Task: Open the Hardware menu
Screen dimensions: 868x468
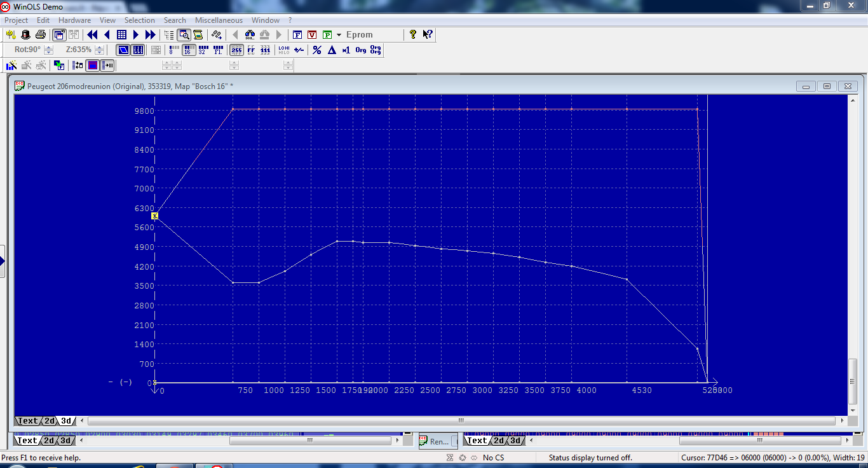Action: 74,20
